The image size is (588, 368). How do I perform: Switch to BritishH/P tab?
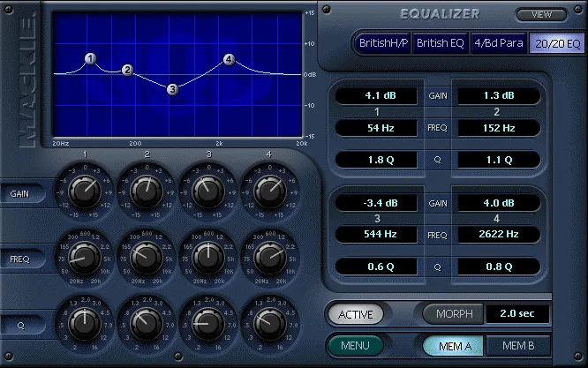click(383, 43)
